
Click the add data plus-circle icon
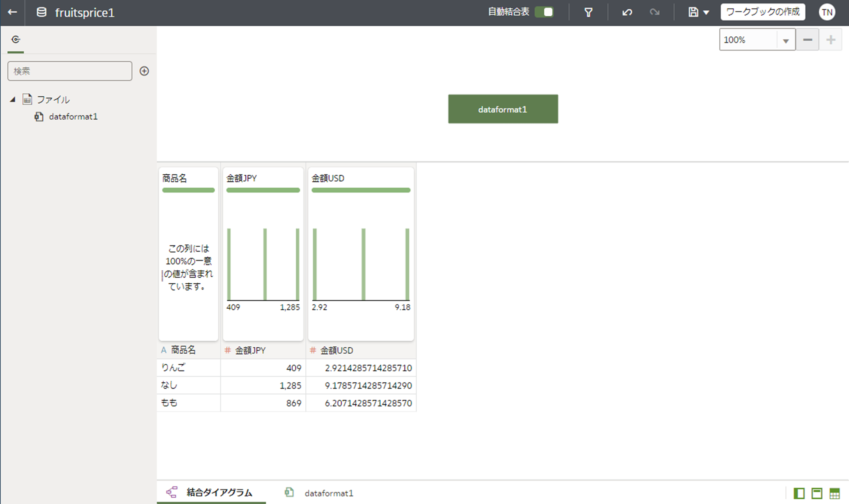[144, 71]
